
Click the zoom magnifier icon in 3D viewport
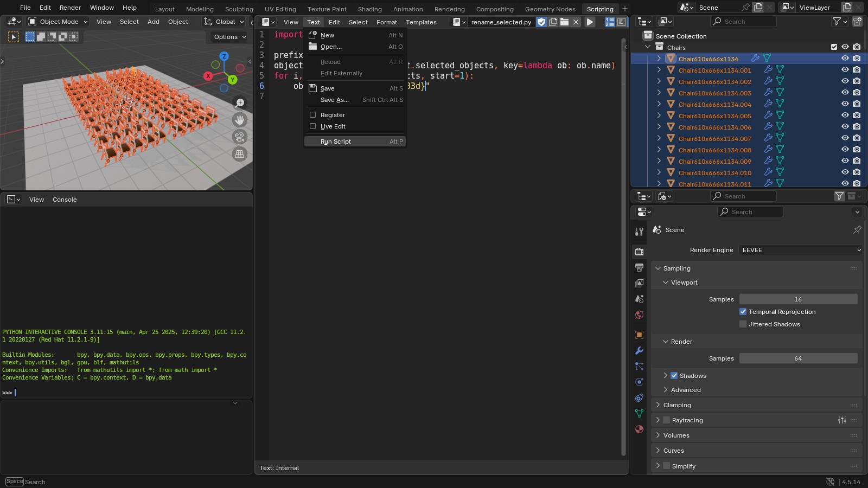239,103
